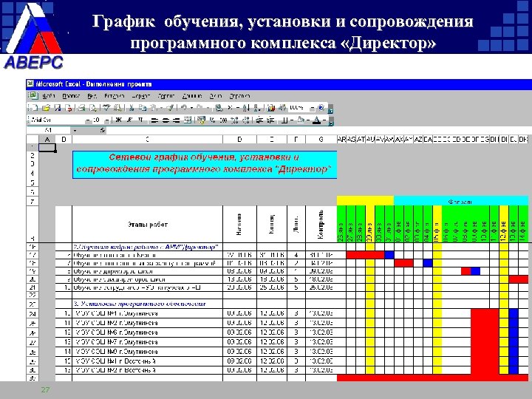Expand the fill color dropdown arrow
532x399 pixels.
click(308, 120)
